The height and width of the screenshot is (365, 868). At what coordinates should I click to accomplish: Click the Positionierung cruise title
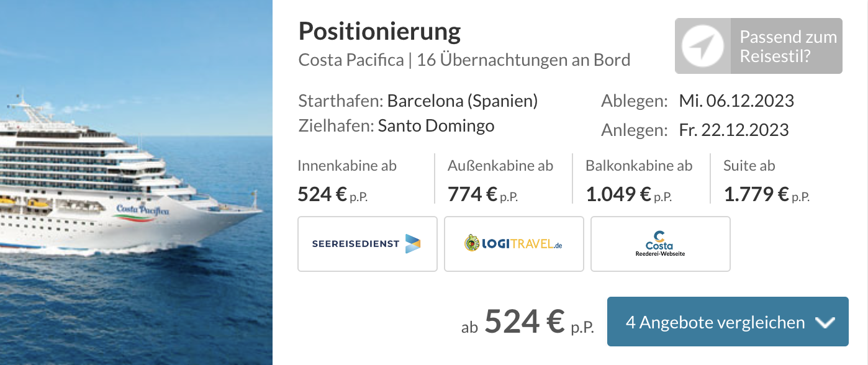[380, 31]
